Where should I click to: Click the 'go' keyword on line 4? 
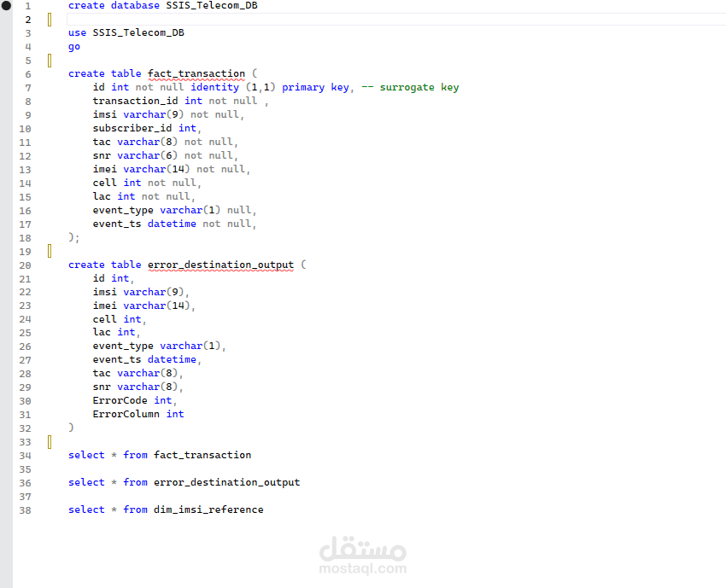(x=74, y=47)
